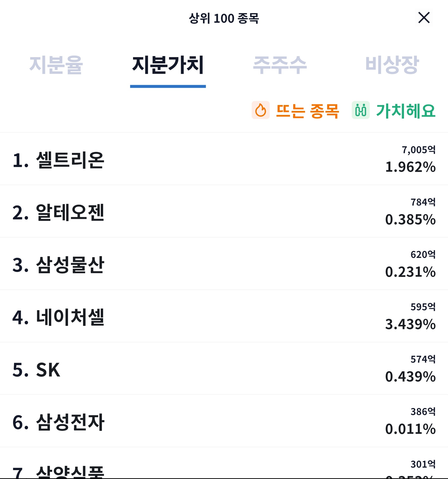Open the 알테오젠 stock entry

[x=224, y=211]
